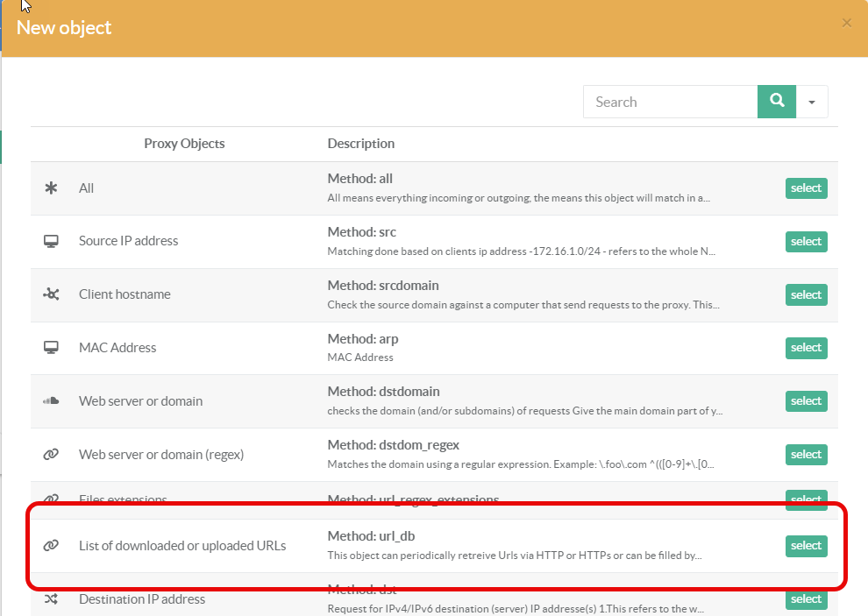Screen dimensions: 868x616
Task: Select the Client hostname object
Action: pyautogui.click(x=806, y=295)
